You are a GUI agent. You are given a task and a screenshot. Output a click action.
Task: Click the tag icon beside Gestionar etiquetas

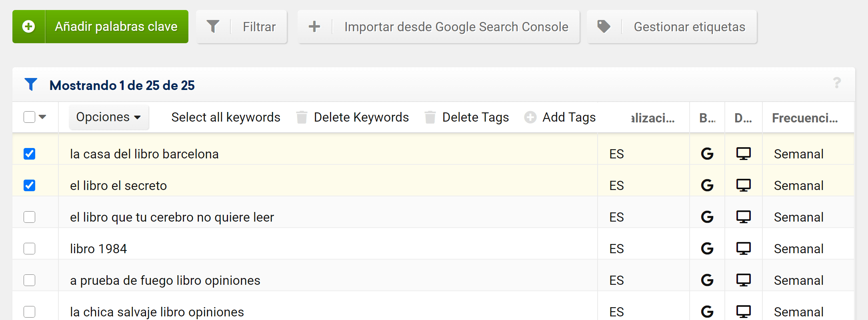click(x=604, y=27)
